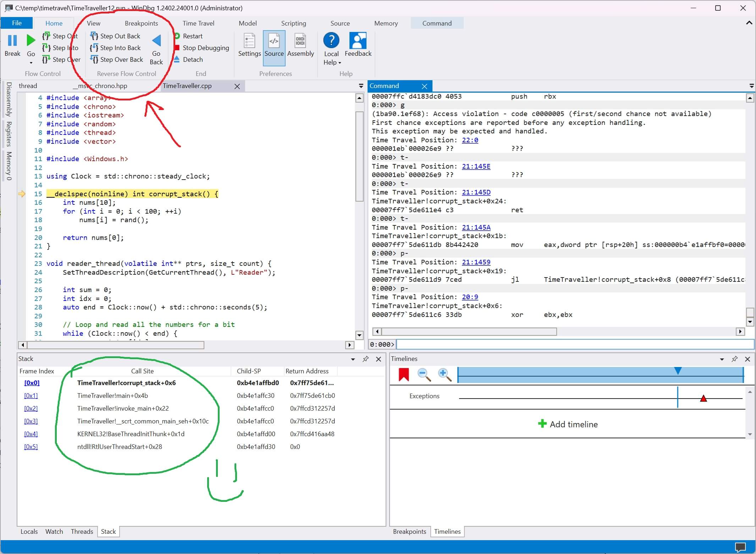
Task: Zoom in the timeline with magnifier plus
Action: point(444,374)
